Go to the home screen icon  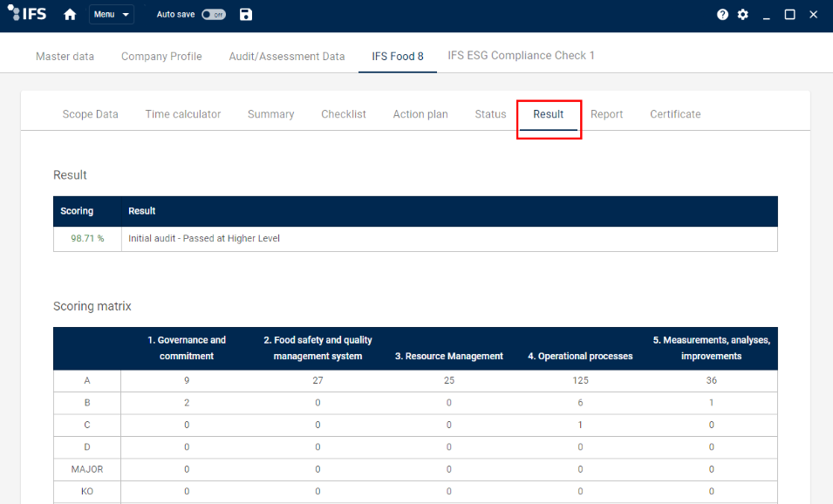click(70, 14)
